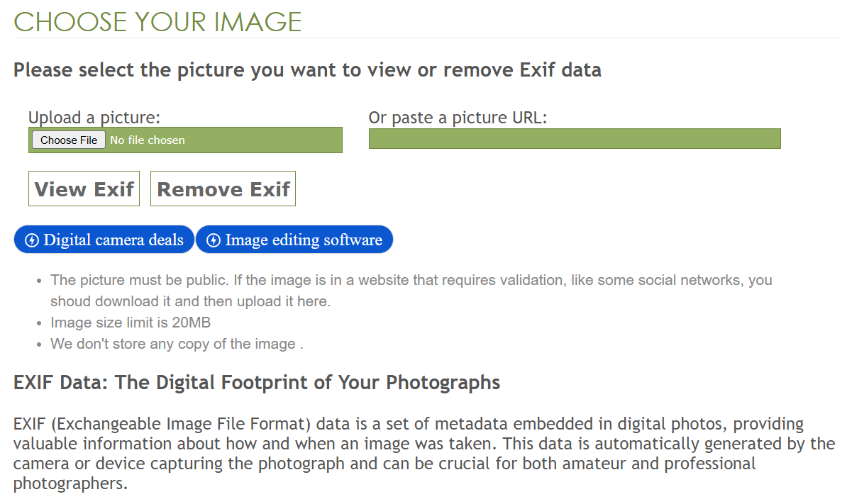Click lightning icon beside Digital camera deals
Image resolution: width=847 pixels, height=504 pixels.
[x=31, y=240]
